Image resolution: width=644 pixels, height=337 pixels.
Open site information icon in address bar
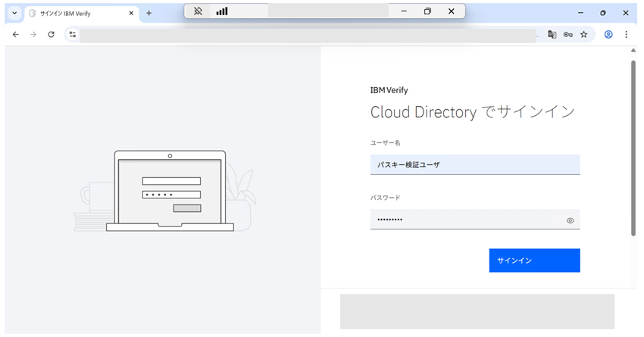(73, 35)
